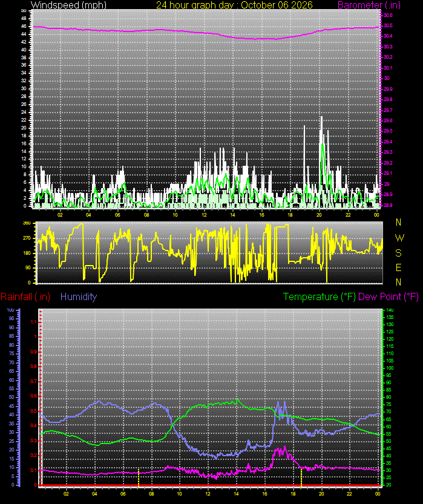Click the 'Temperature (°F)' legend label
This screenshot has width=423, height=504.
(x=320, y=296)
